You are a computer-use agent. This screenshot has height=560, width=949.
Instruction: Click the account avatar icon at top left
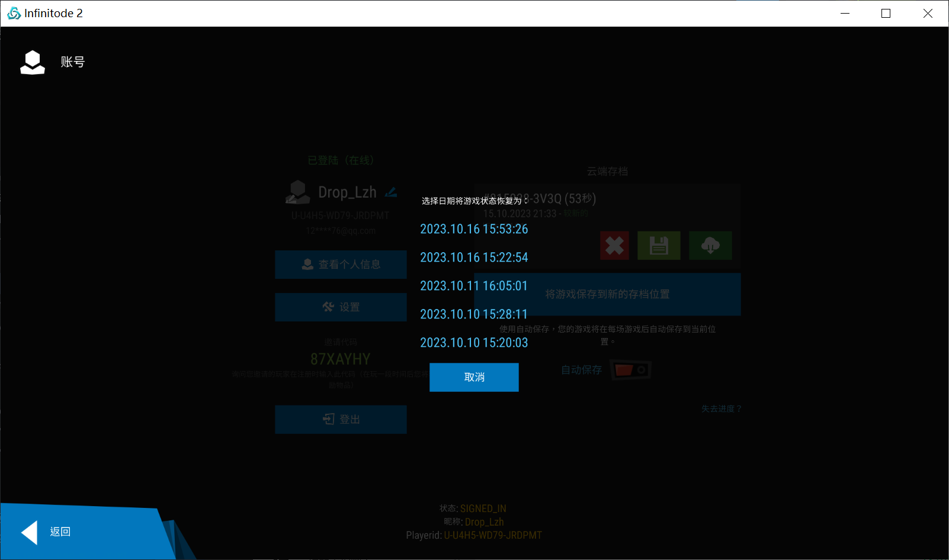[x=33, y=62]
